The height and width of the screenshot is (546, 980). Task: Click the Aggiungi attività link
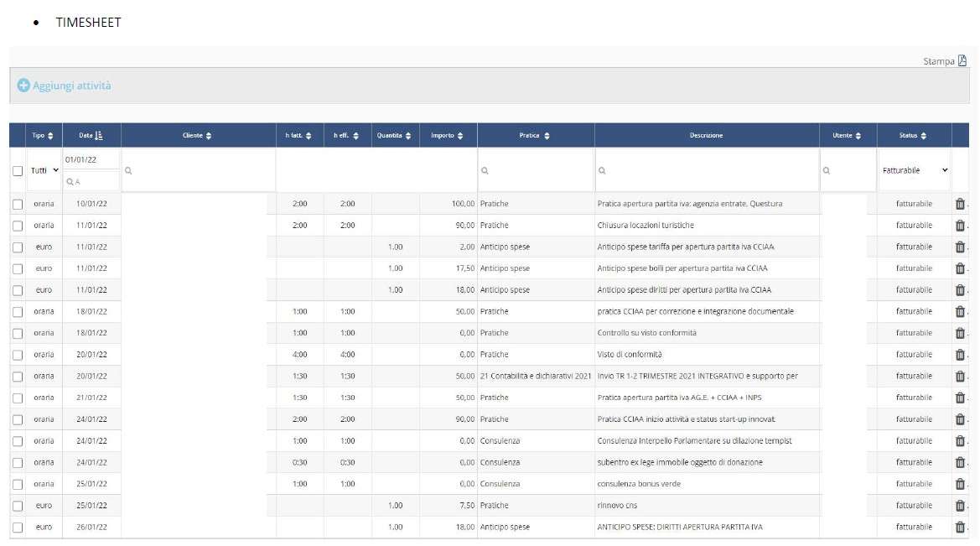pos(71,86)
